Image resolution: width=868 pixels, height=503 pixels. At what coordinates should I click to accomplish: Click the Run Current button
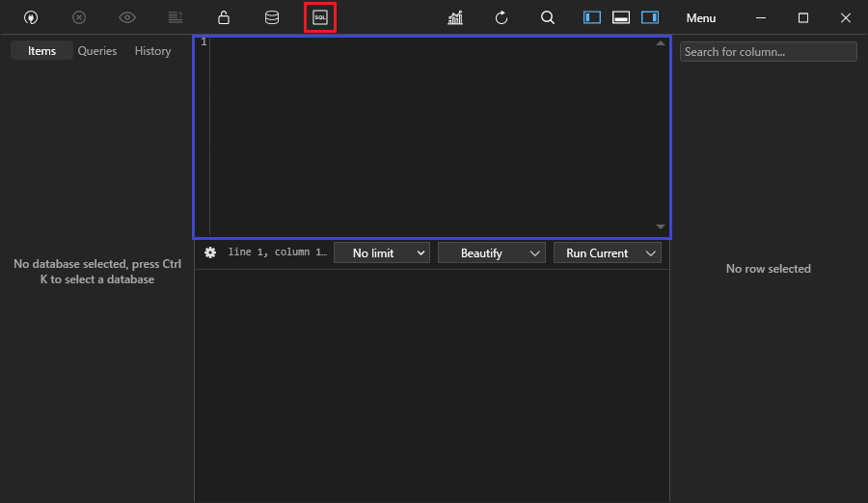coord(597,252)
